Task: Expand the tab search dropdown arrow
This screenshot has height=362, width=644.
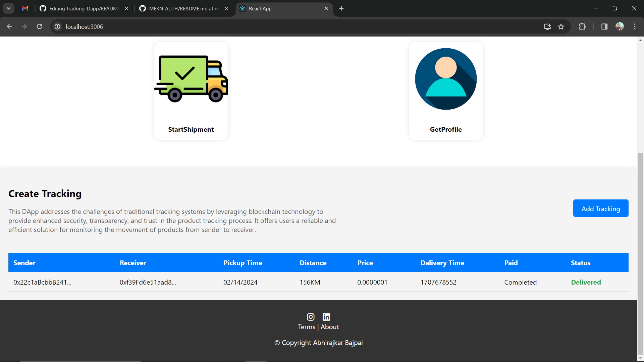Action: point(8,8)
